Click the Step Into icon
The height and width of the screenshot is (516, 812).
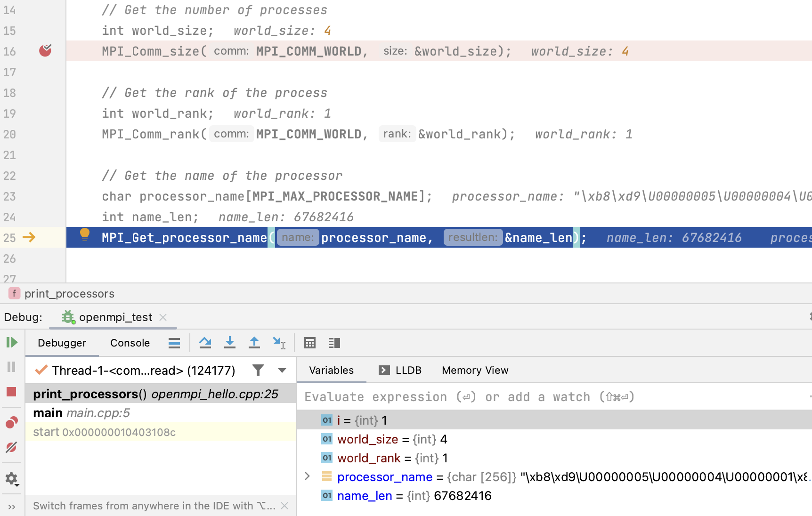[230, 343]
